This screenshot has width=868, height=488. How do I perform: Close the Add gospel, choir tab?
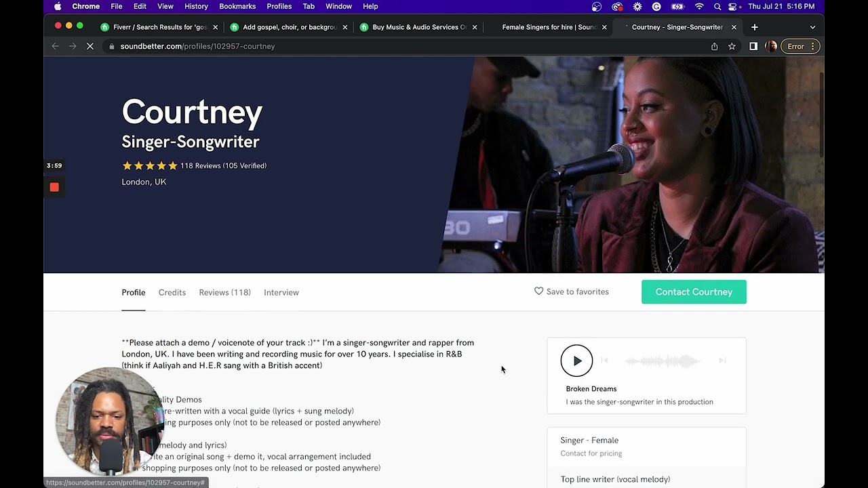click(x=345, y=27)
